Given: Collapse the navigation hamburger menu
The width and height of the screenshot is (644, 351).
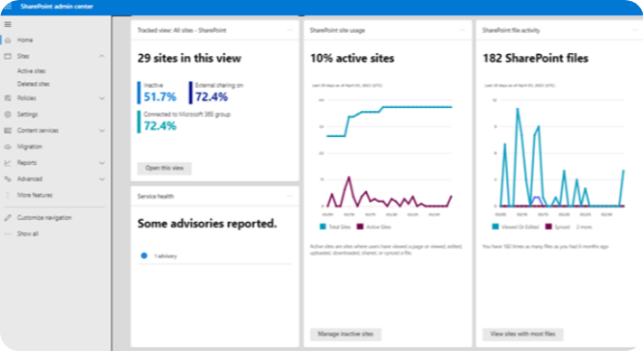Looking at the screenshot, I should tap(8, 25).
